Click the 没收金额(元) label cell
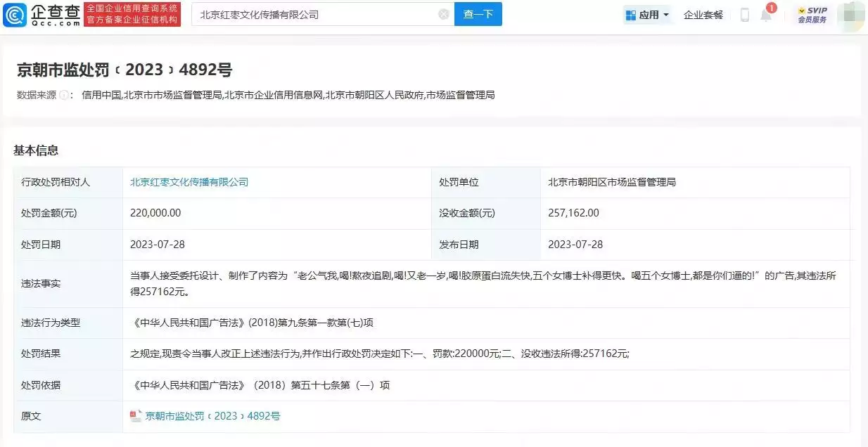 pos(486,213)
